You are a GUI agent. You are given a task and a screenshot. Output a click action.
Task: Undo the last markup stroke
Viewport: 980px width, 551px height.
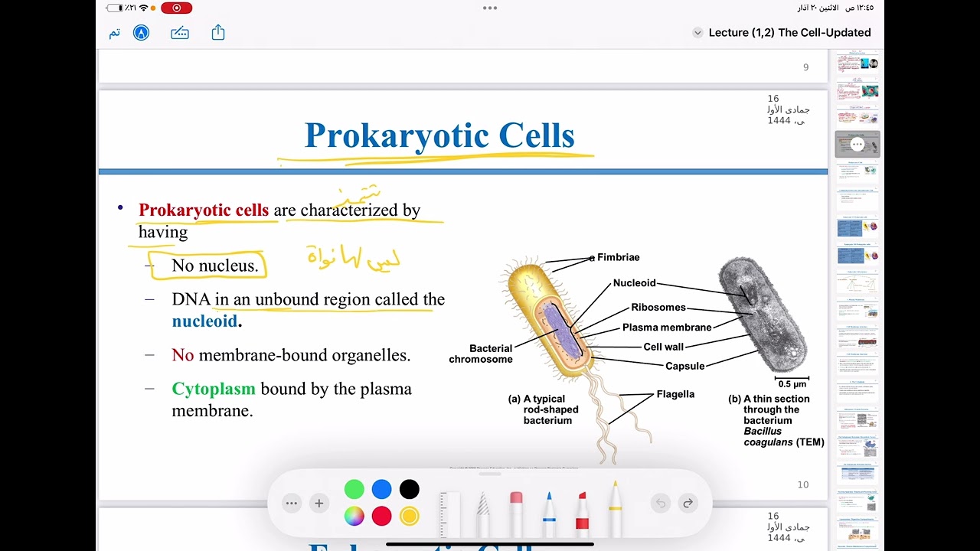click(x=661, y=503)
